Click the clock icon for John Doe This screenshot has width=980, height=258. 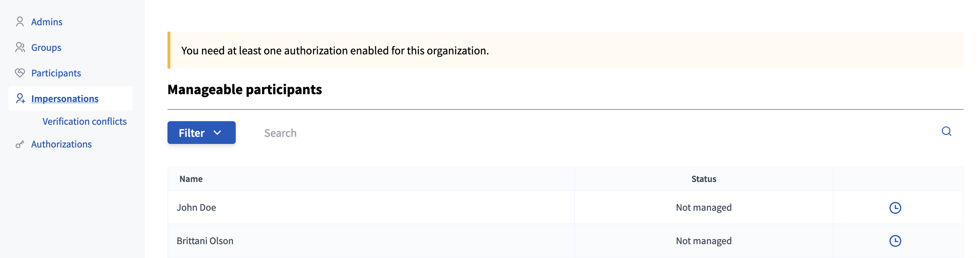895,208
